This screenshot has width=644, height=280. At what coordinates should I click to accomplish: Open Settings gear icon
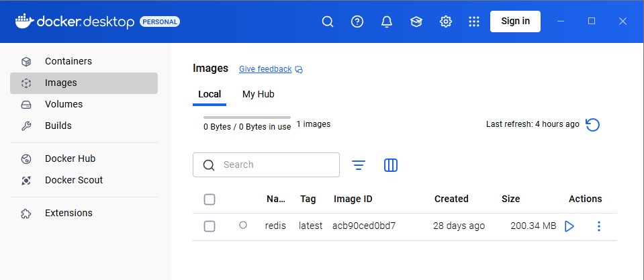pyautogui.click(x=446, y=21)
